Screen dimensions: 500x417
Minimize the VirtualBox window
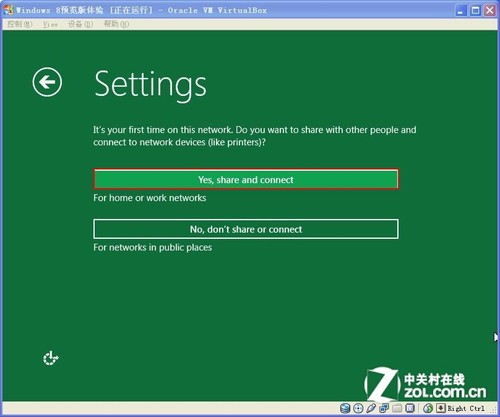(x=461, y=10)
